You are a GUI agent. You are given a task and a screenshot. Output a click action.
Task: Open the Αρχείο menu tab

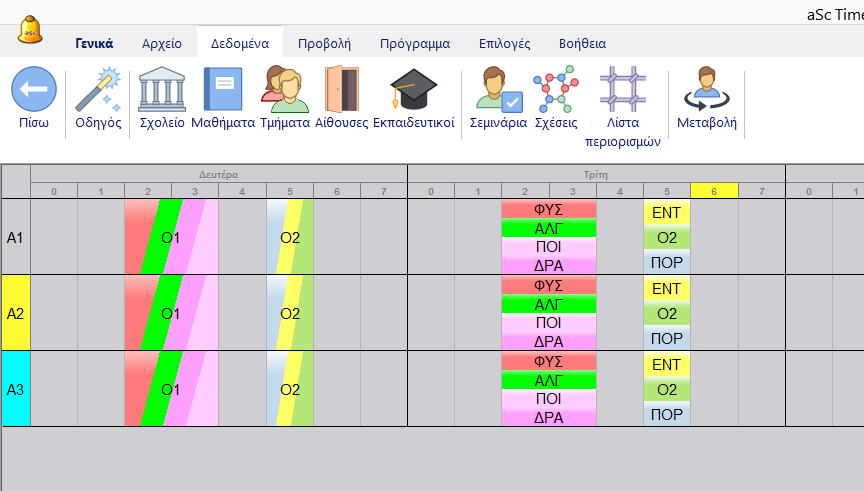(161, 43)
